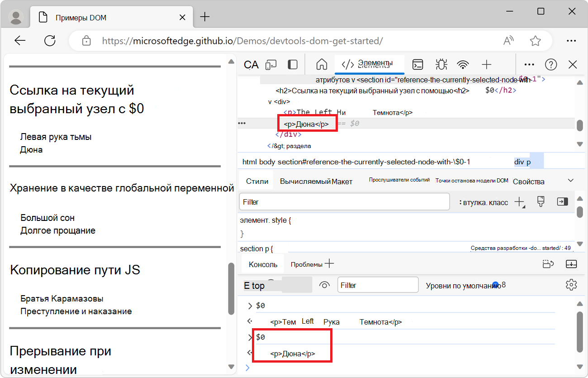
Task: Switch to the Элементы tab
Action: tap(369, 64)
